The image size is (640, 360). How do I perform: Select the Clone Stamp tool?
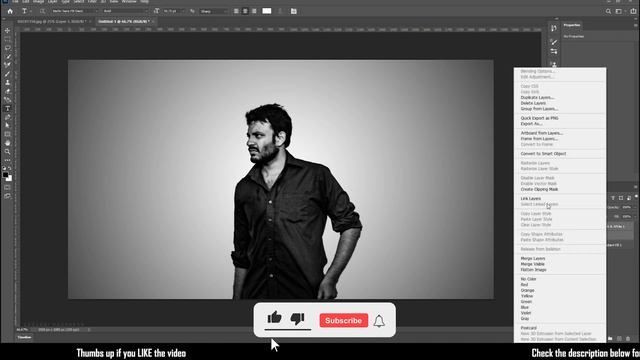[7, 82]
